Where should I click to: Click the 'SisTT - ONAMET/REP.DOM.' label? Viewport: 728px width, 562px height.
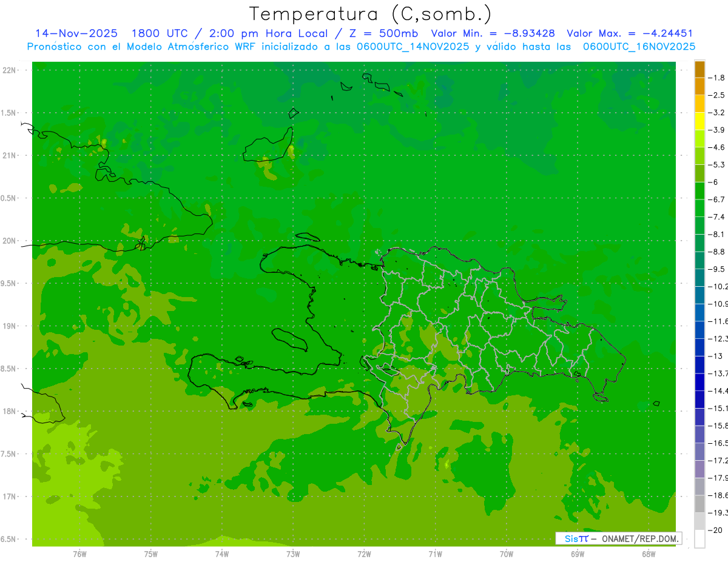[x=618, y=538]
